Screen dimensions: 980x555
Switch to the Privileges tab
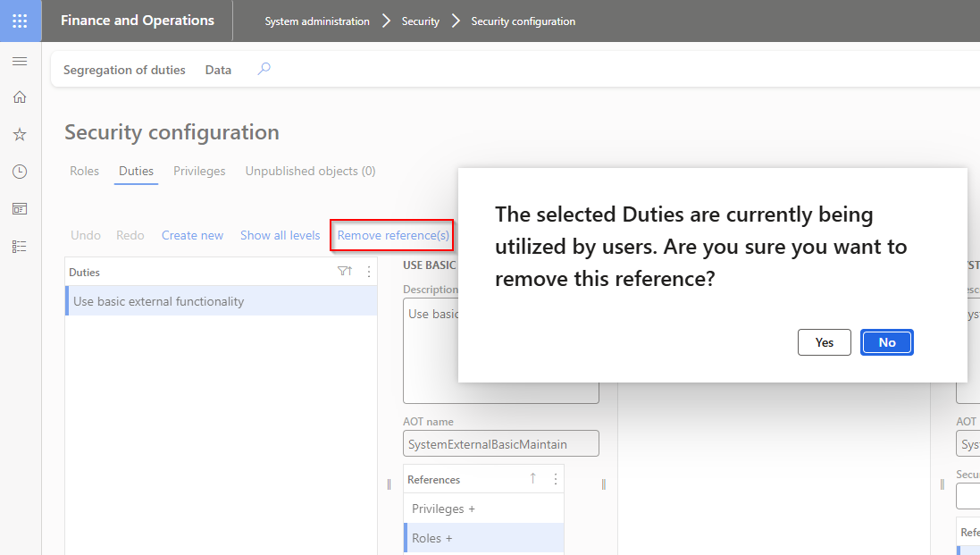pos(199,171)
